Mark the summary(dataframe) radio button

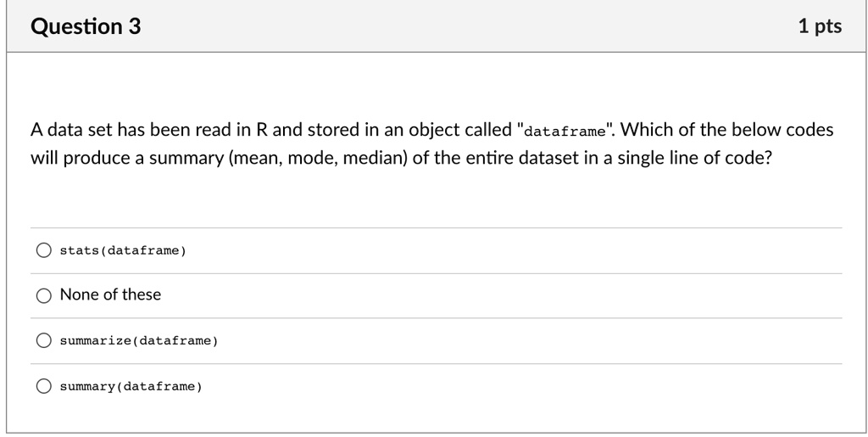coord(43,387)
